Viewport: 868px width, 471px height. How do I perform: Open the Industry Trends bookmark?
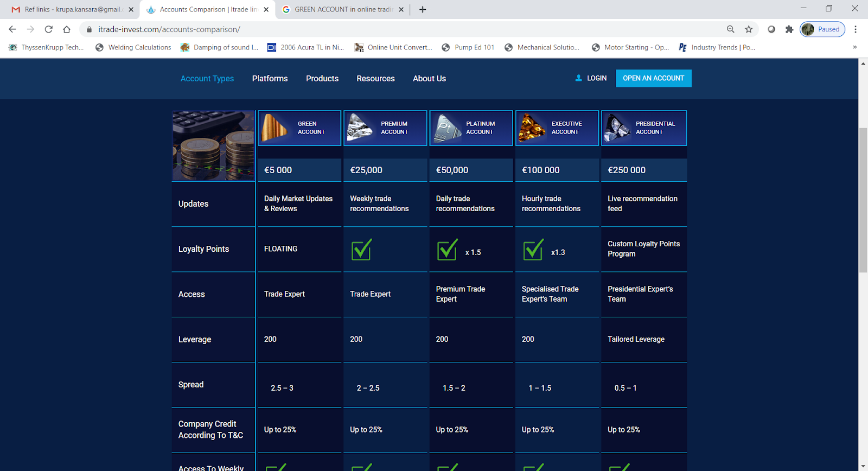coord(717,47)
